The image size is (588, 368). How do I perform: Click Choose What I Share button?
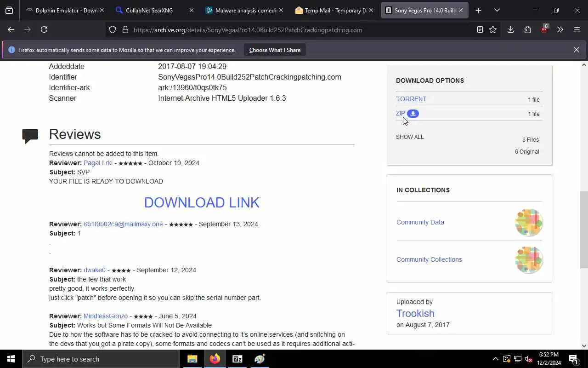coord(275,50)
